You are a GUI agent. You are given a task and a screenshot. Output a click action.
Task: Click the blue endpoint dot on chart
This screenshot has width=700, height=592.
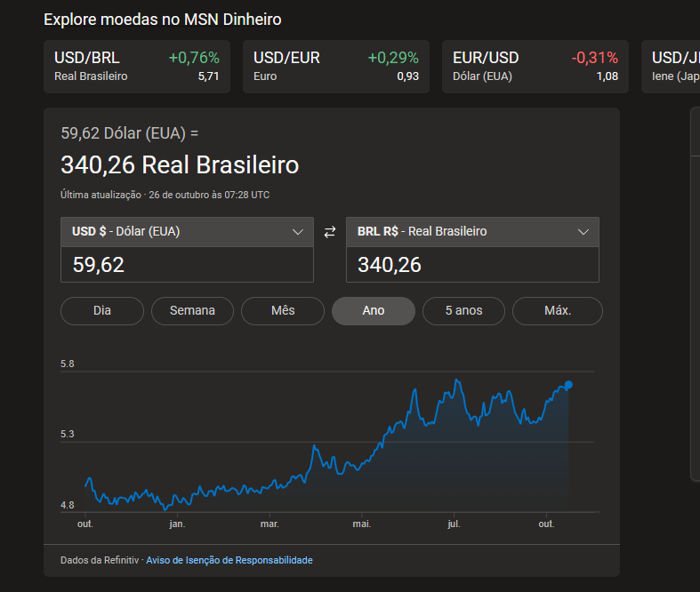568,385
